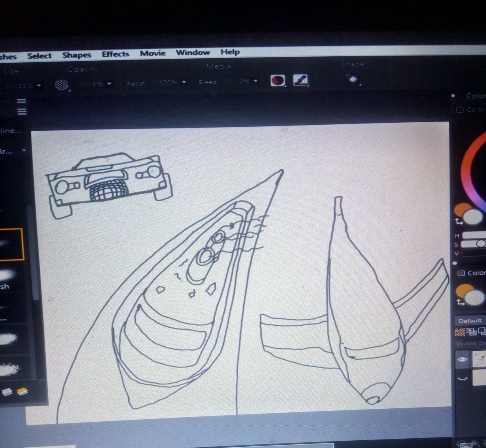Adjust the V value slider
Viewport: 486px width, 448px height.
[x=474, y=253]
